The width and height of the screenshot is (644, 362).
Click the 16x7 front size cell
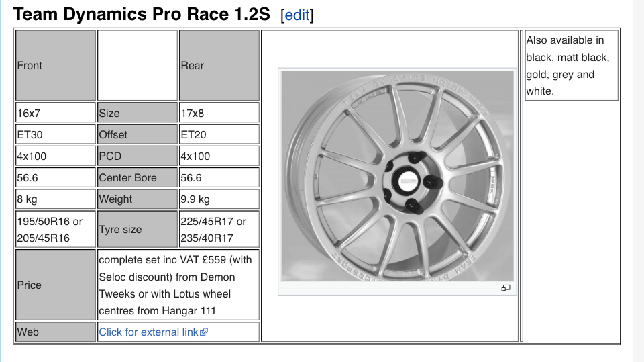point(56,113)
